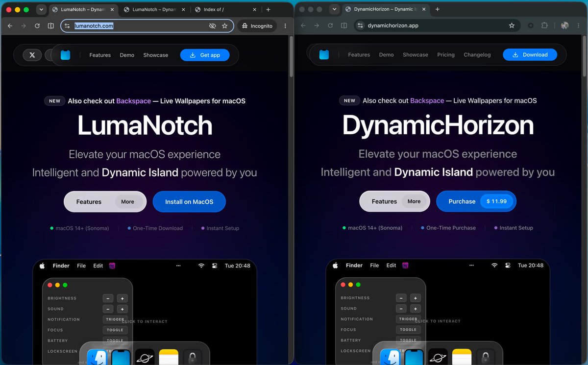Click padlock dock icon in DynamicHorizon demo
Screen dimensions: 588x365
point(486,357)
